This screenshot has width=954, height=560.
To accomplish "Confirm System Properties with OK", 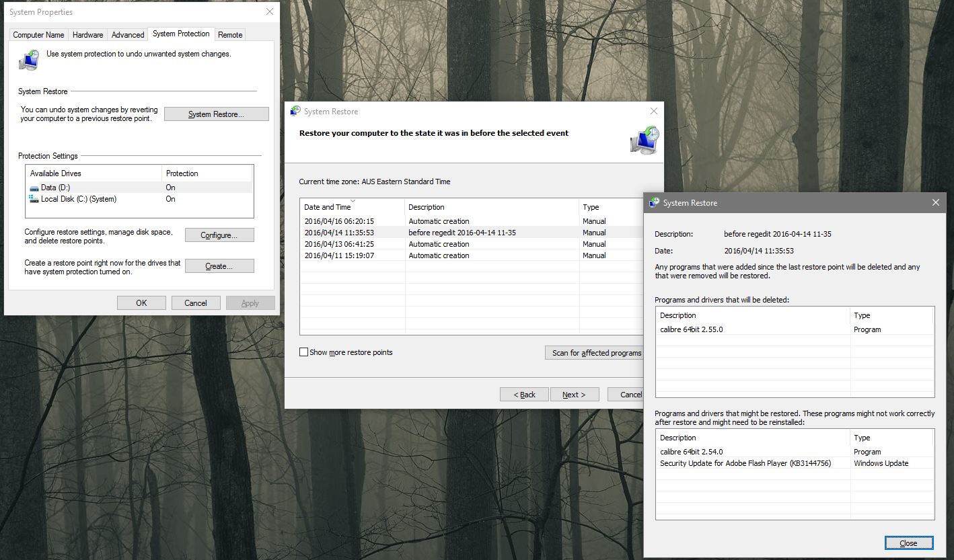I will click(141, 303).
